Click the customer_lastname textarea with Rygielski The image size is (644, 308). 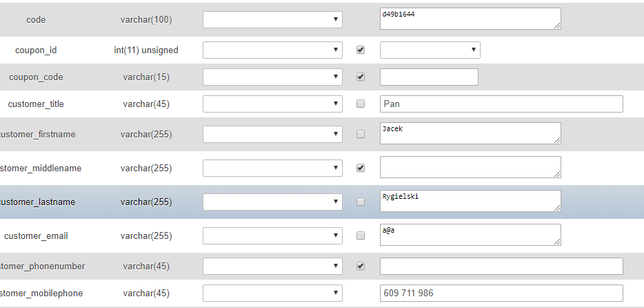click(x=470, y=201)
